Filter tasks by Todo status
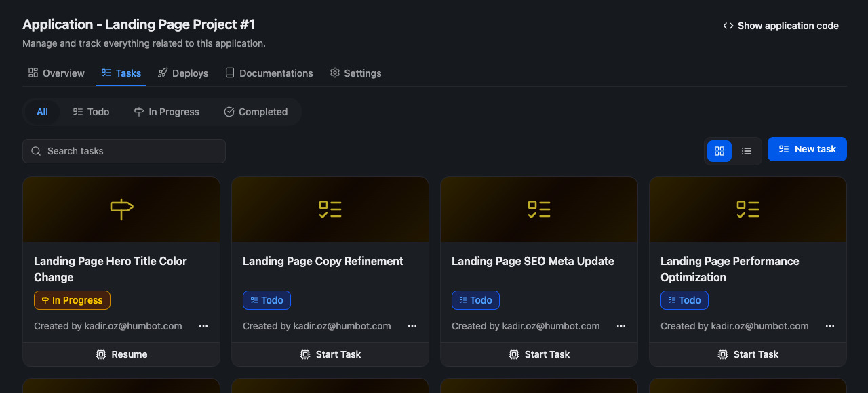The height and width of the screenshot is (393, 868). click(x=91, y=112)
